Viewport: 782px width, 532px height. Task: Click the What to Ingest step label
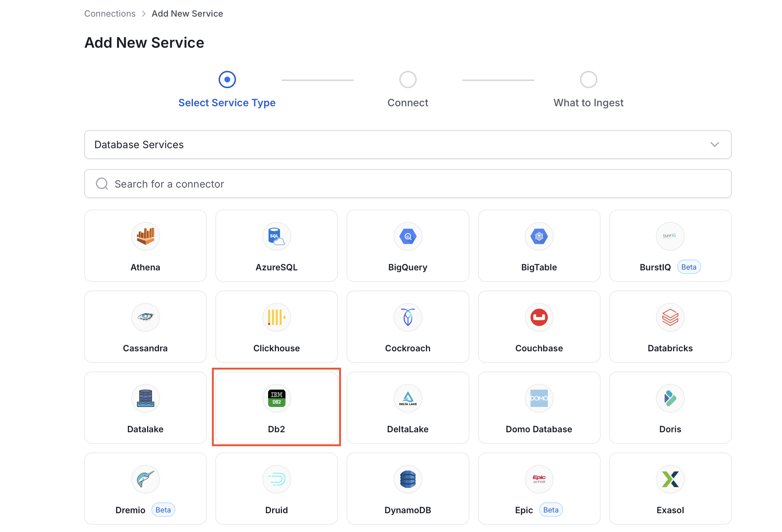coord(588,103)
